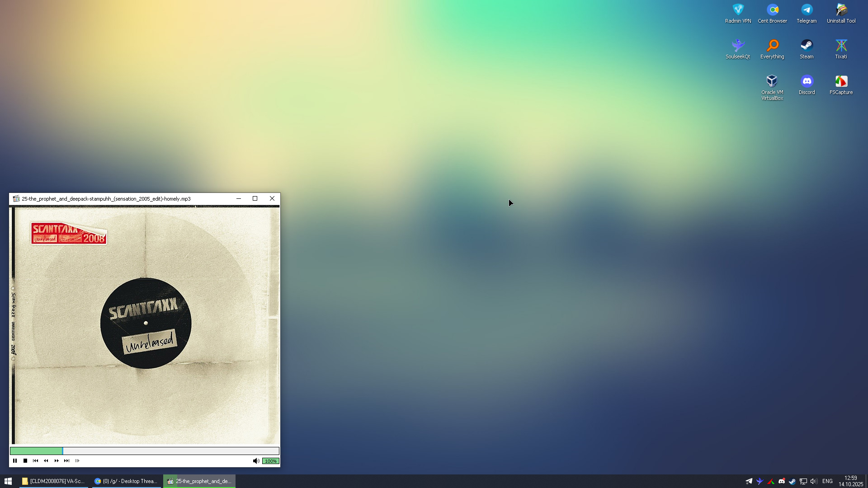Viewport: 868px width, 488px height.
Task: Switch to the /g/ Desktop Thread taskbar window
Action: (126, 481)
